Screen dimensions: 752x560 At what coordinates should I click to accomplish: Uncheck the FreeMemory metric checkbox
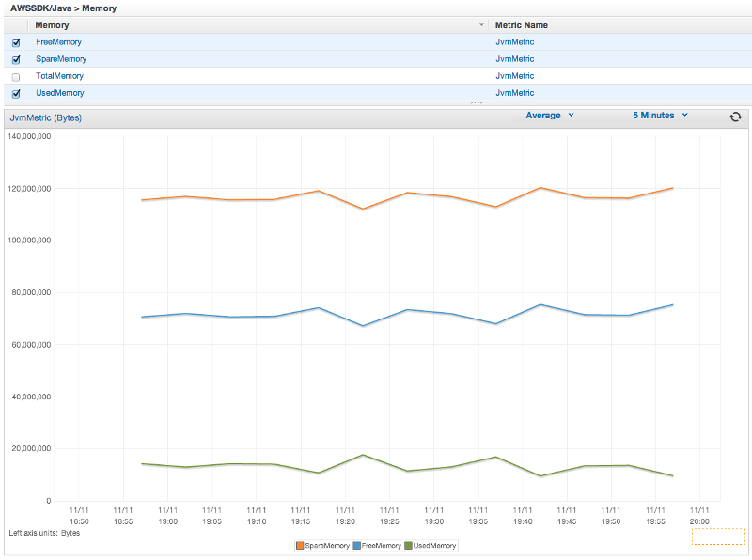tap(16, 42)
